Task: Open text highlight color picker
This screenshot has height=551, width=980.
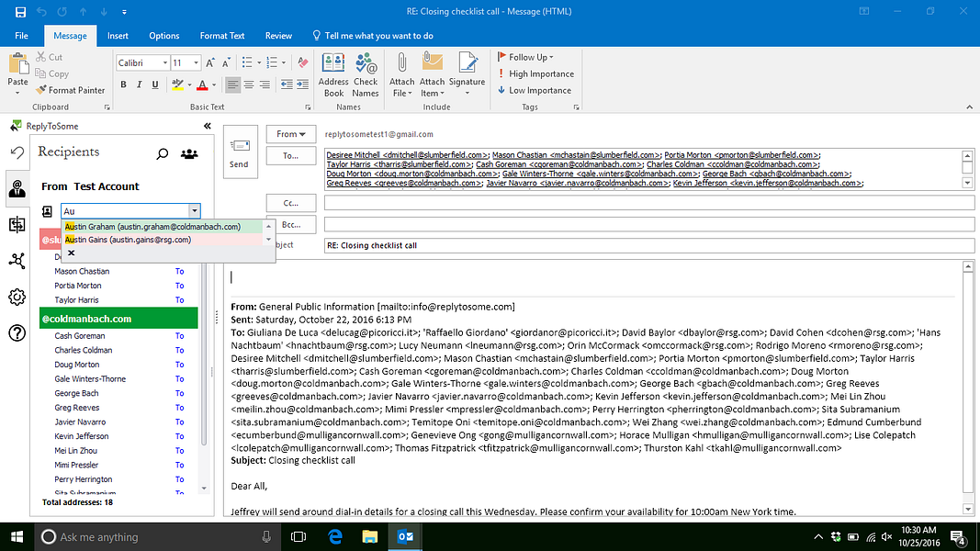Action: coord(189,84)
